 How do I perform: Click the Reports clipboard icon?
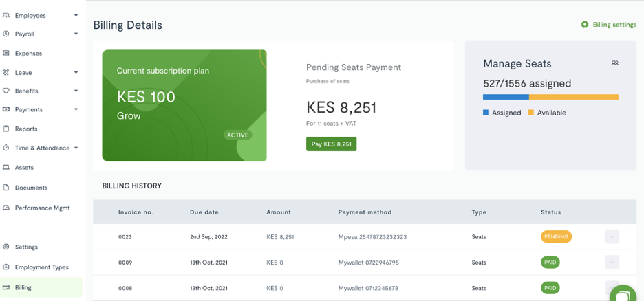6,129
